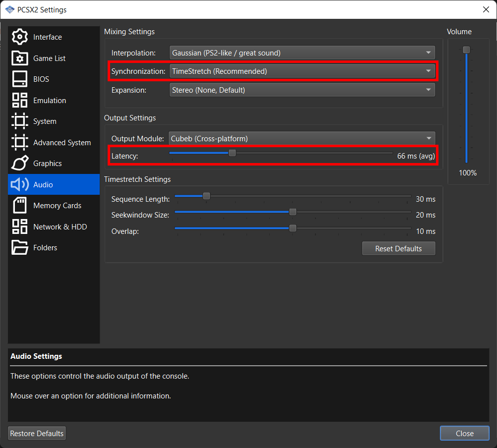Click the 20 ms seekwindow value
Screen dimensions: 497x448
(426, 215)
